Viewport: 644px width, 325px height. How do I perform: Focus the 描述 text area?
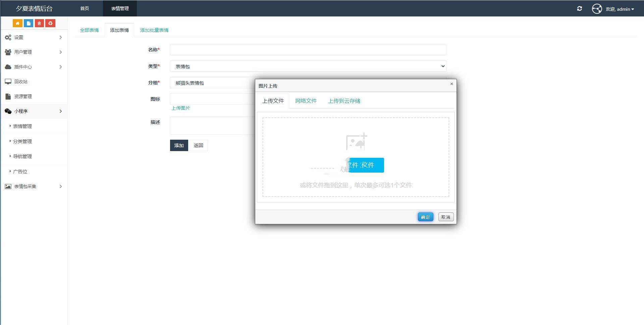click(213, 126)
